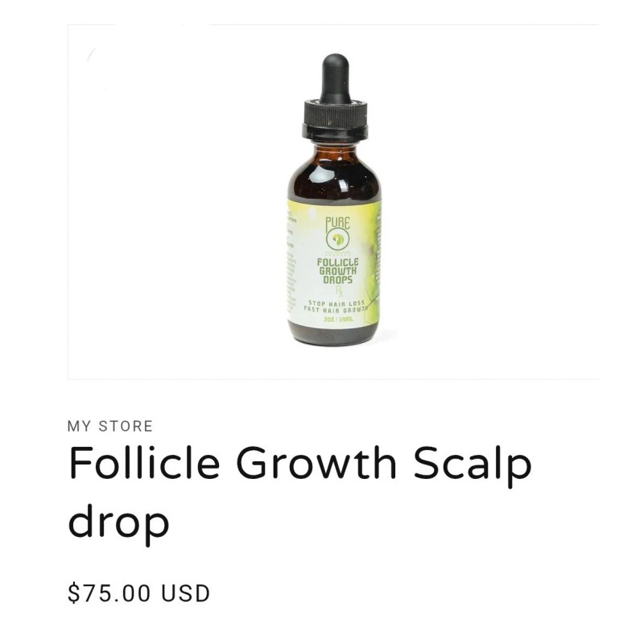
Task: Click the USD currency label
Action: point(186,593)
